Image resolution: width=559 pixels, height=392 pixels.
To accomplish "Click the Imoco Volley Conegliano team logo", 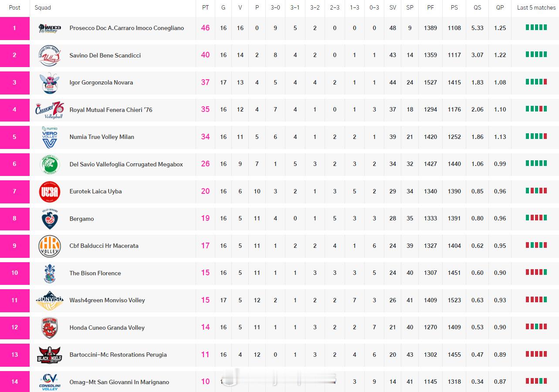I will pos(50,28).
